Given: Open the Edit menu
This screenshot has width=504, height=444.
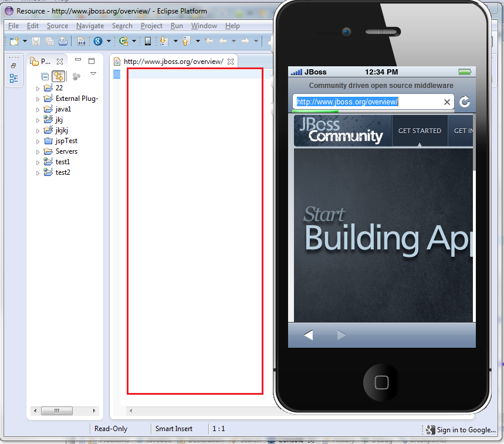Looking at the screenshot, I should [x=33, y=26].
